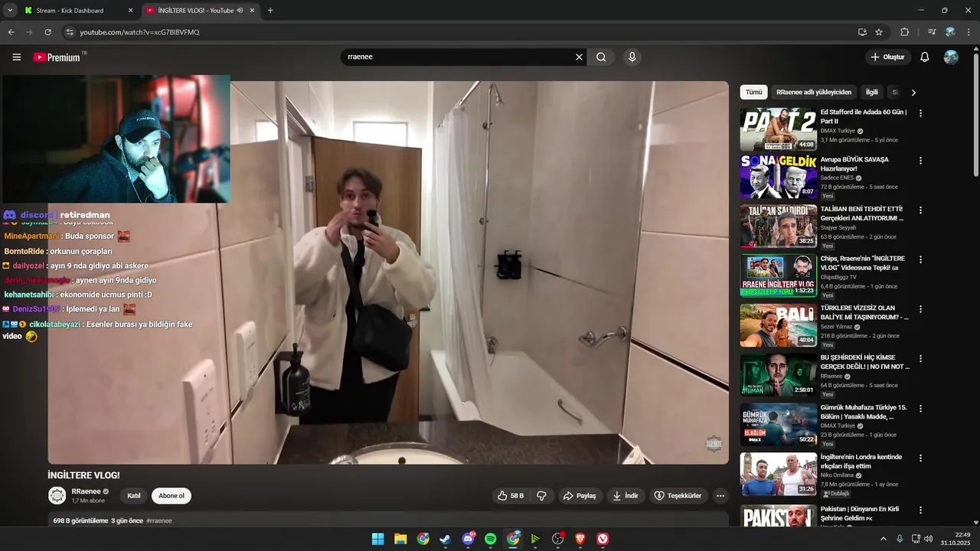Open BU ŞEHİRDEKİ HİÇ KİMSE GERÇEK video

[865, 362]
